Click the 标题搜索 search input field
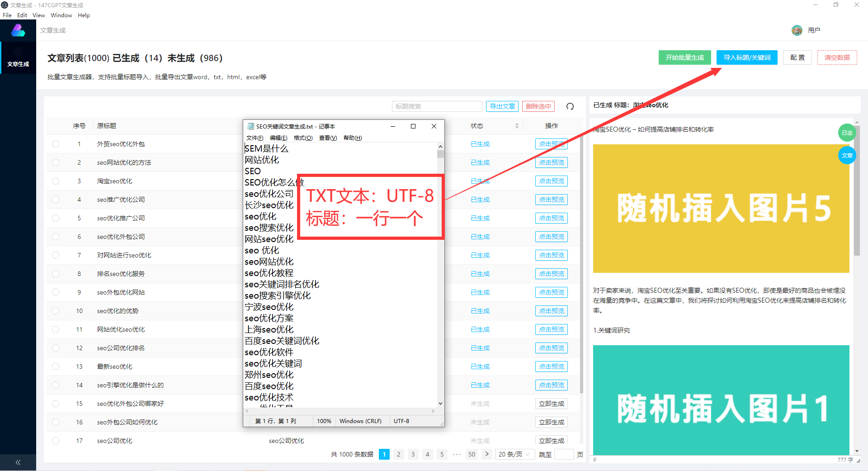This screenshot has width=868, height=471. 437,106
